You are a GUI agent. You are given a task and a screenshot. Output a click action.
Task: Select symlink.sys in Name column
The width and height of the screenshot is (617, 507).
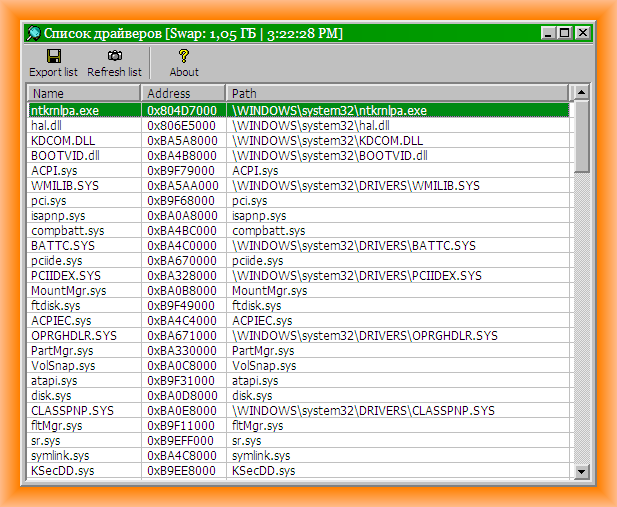click(x=60, y=455)
